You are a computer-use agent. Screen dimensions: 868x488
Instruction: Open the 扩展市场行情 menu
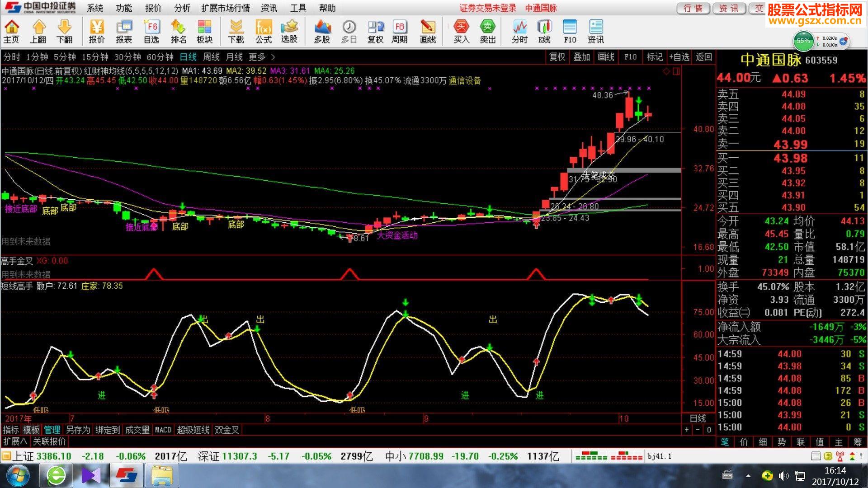226,8
